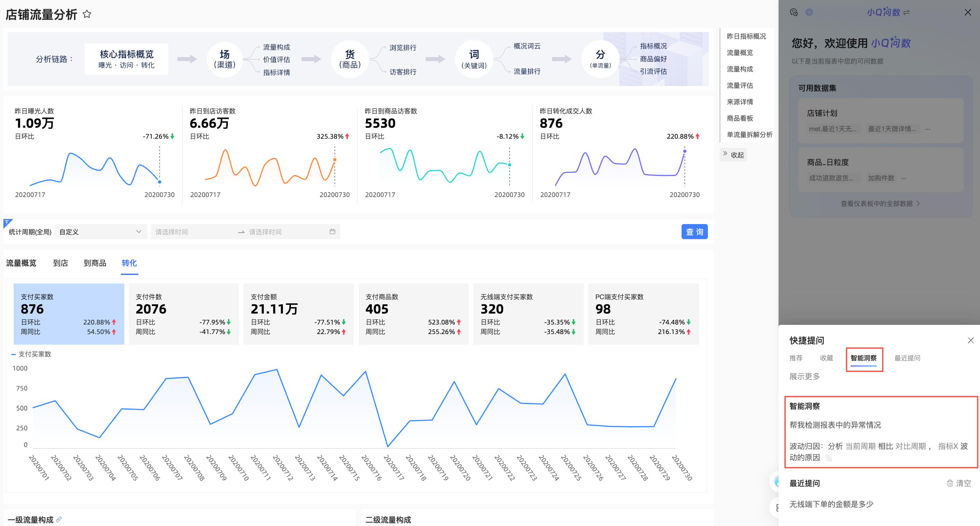
Task: Switch to the 到商品 tab
Action: [x=95, y=263]
